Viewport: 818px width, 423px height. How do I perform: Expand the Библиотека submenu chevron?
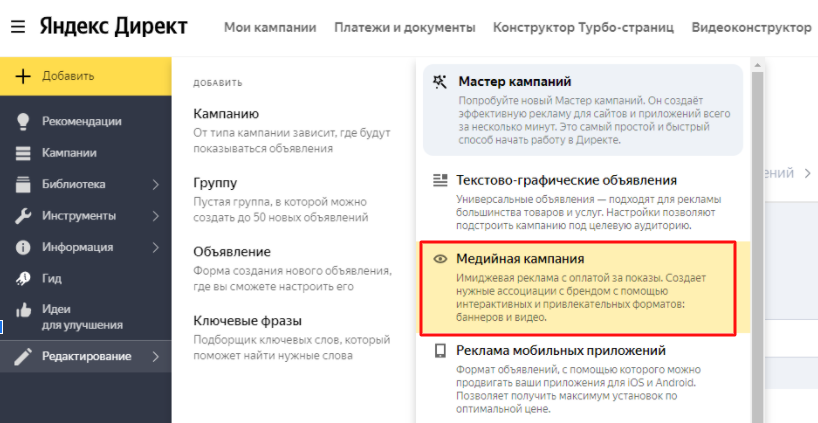[156, 184]
